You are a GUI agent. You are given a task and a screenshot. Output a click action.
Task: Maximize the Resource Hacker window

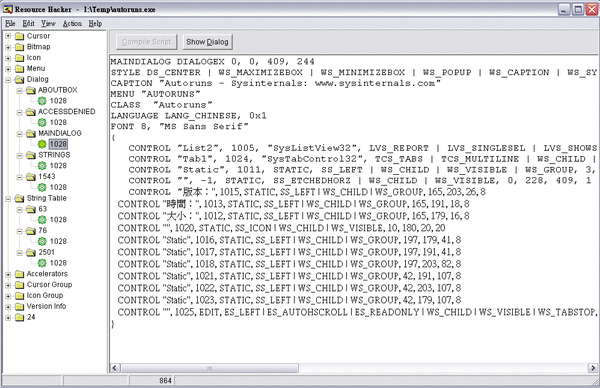tap(577, 10)
